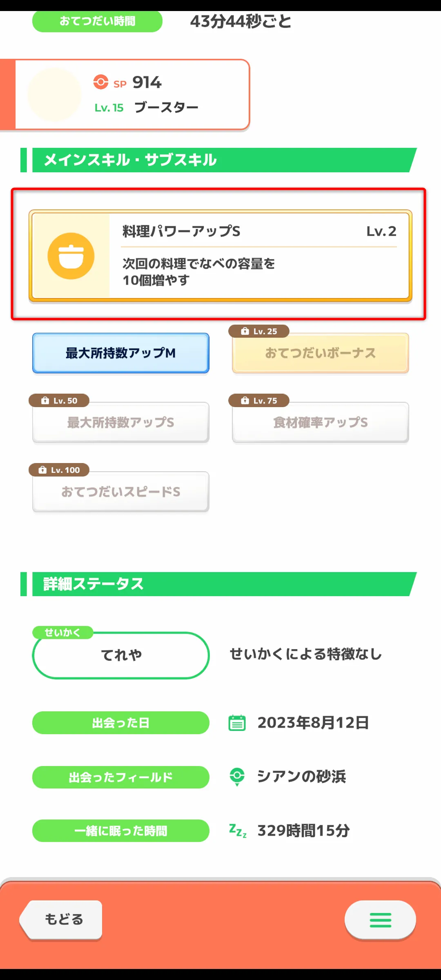Open the hamburger menu button

[380, 920]
